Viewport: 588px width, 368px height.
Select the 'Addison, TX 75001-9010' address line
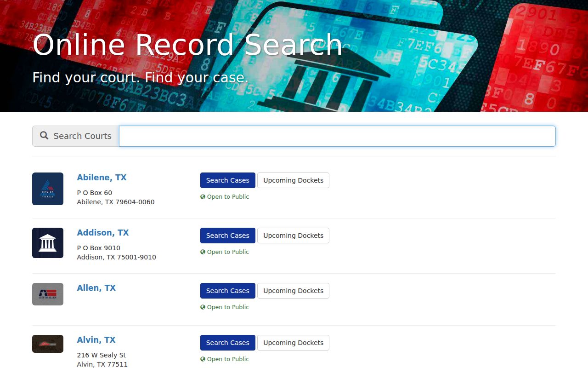click(117, 257)
